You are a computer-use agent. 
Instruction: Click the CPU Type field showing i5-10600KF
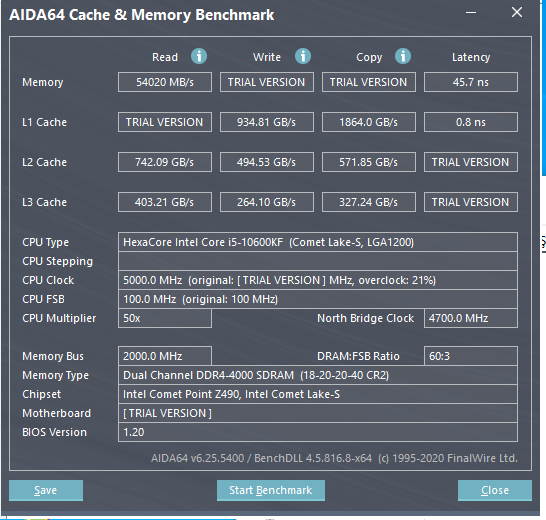coord(318,242)
